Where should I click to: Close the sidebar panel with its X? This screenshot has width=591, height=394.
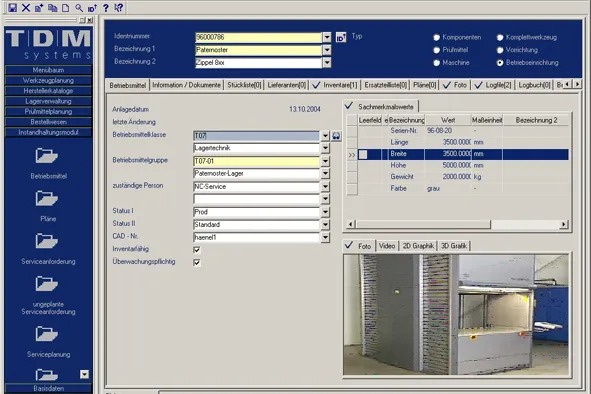coord(90,20)
